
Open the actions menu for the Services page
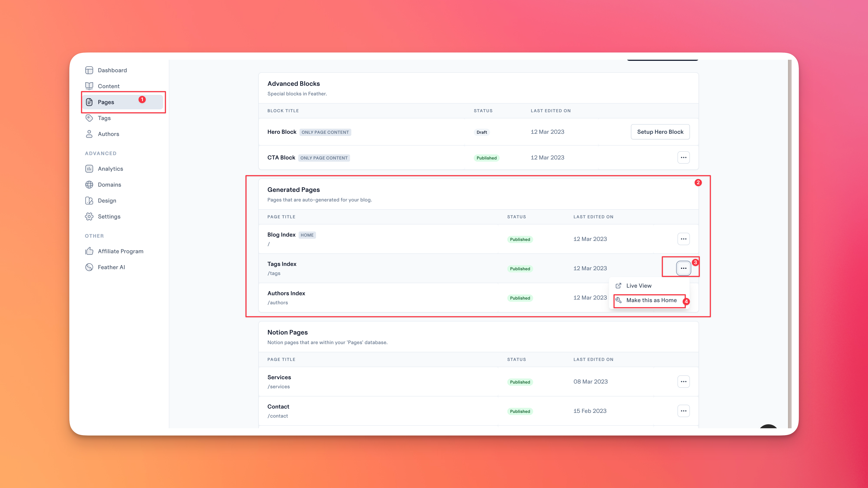click(683, 381)
